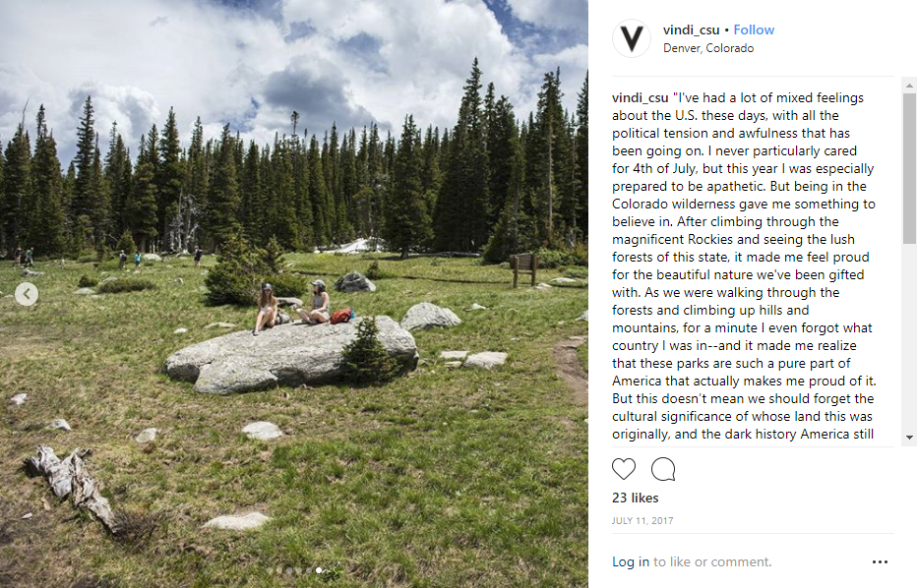Select the last carousel dot indicator
The width and height of the screenshot is (917, 588).
point(318,570)
